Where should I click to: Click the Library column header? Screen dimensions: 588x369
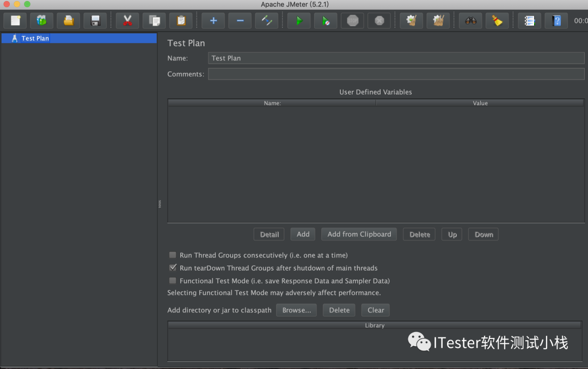[x=375, y=325]
